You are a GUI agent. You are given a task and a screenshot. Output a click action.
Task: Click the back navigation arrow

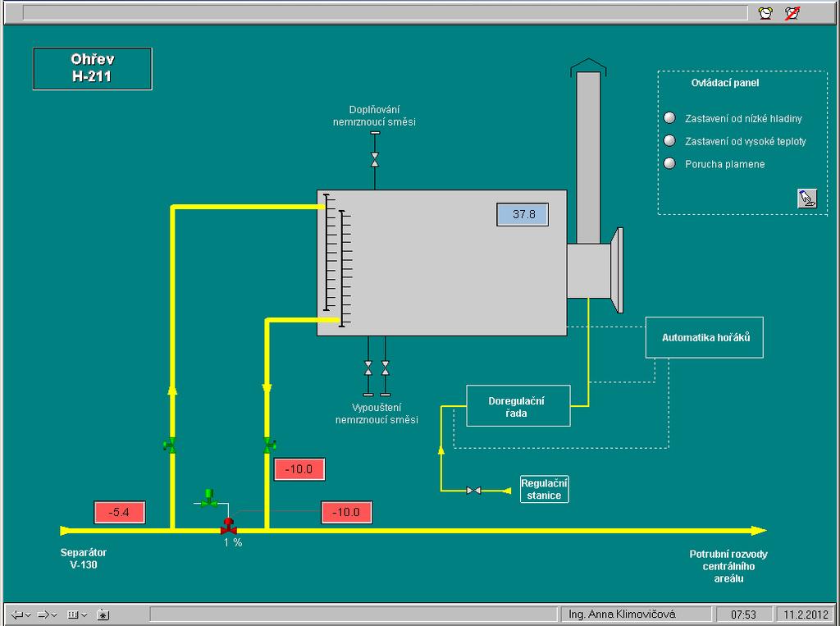(17, 615)
